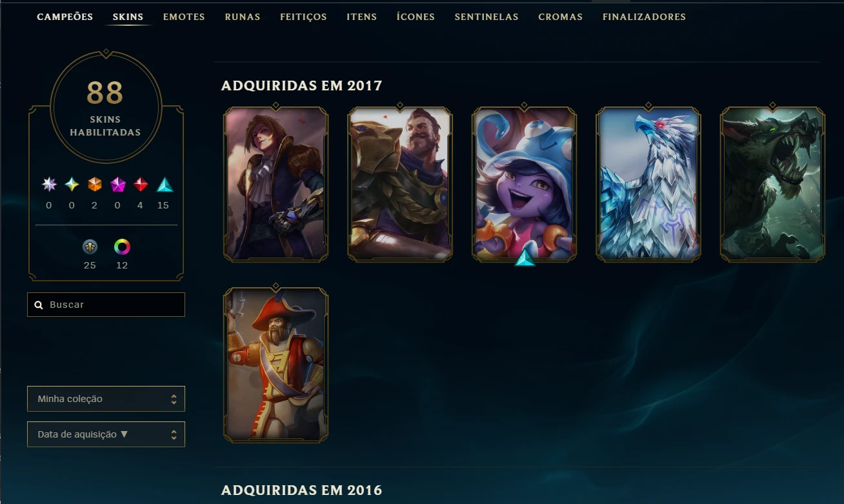Select the pirate captain skin thumbnail
The image size is (844, 504).
(x=276, y=365)
